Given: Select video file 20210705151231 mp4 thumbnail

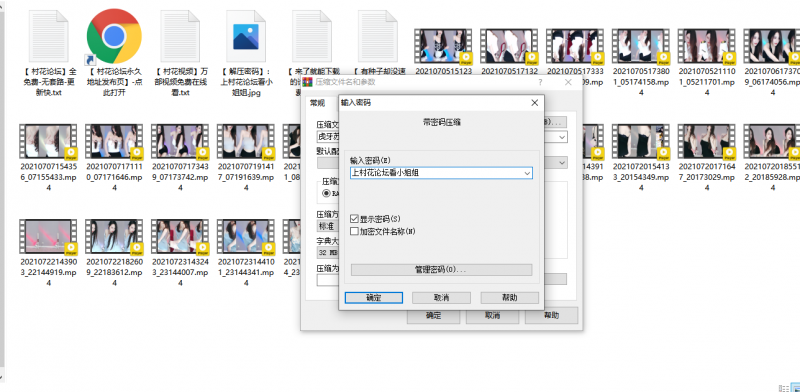Looking at the screenshot, I should 443,46.
